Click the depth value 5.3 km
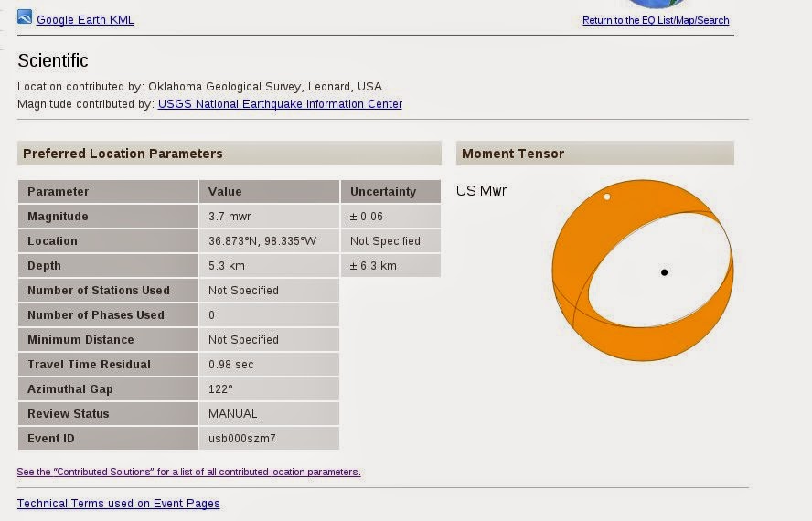 pos(227,266)
